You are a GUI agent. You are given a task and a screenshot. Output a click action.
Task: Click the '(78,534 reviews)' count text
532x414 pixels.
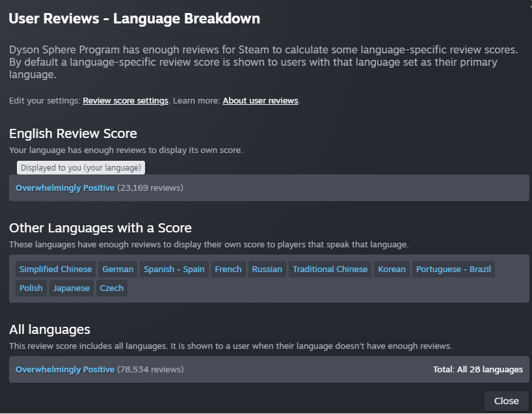pos(151,370)
